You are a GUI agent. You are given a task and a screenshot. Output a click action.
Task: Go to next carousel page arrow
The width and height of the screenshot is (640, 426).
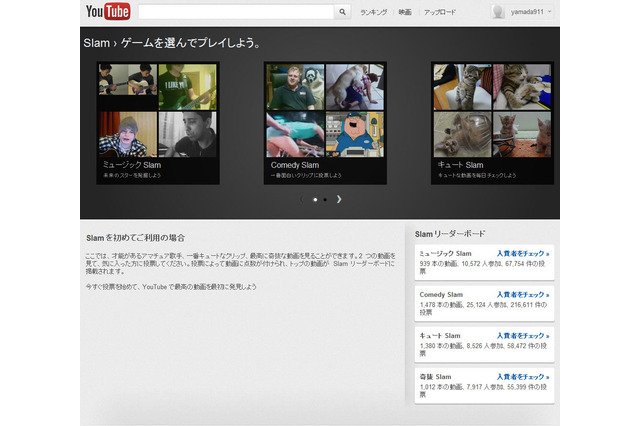click(339, 199)
